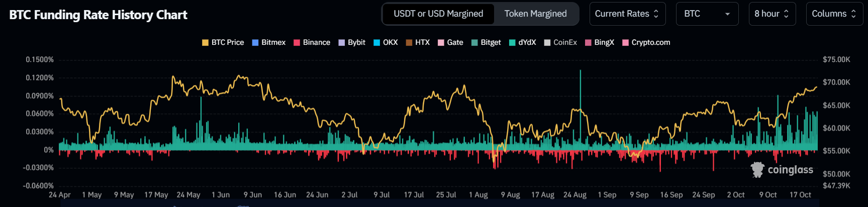Toggle Bybit legend series

352,42
